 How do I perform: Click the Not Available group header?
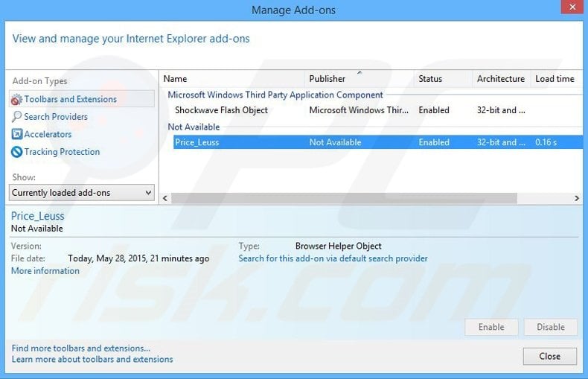click(194, 127)
